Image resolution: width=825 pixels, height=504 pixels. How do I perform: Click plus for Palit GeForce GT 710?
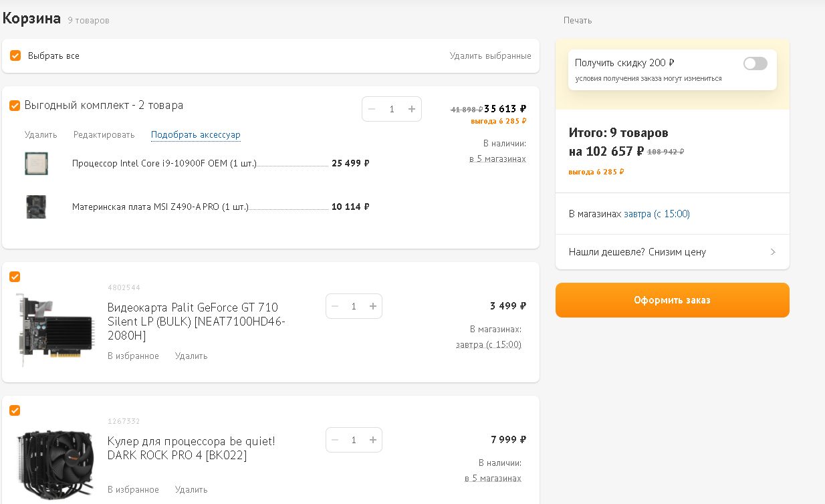tap(373, 306)
